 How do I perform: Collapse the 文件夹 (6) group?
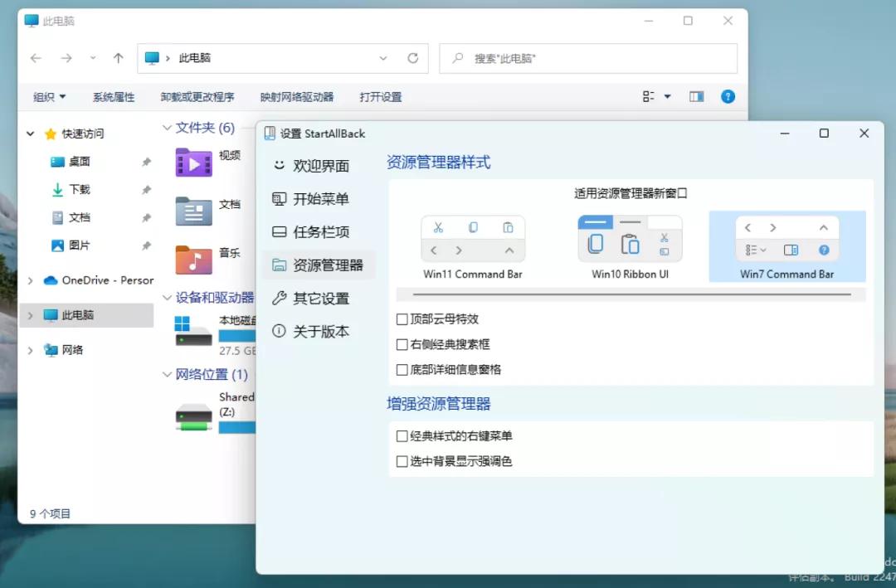pos(167,128)
